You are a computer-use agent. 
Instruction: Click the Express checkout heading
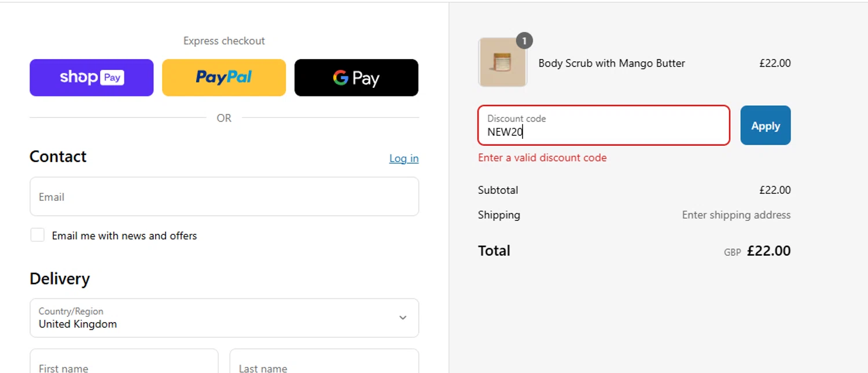point(224,41)
